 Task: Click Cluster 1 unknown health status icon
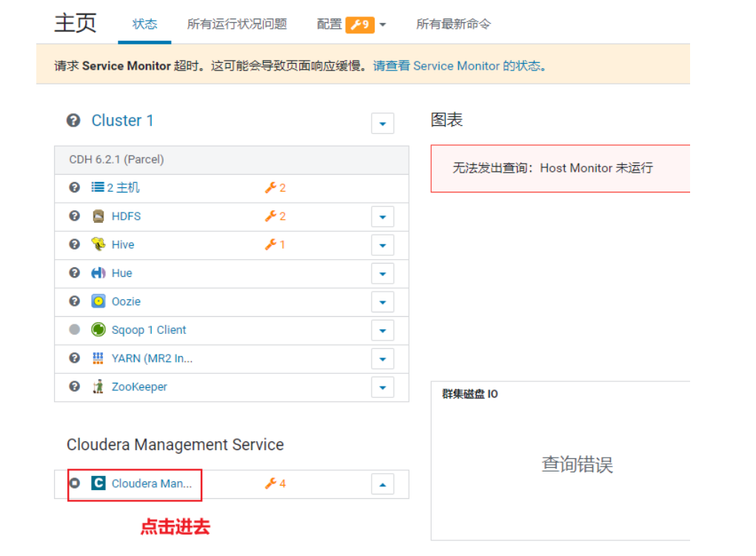click(x=73, y=120)
